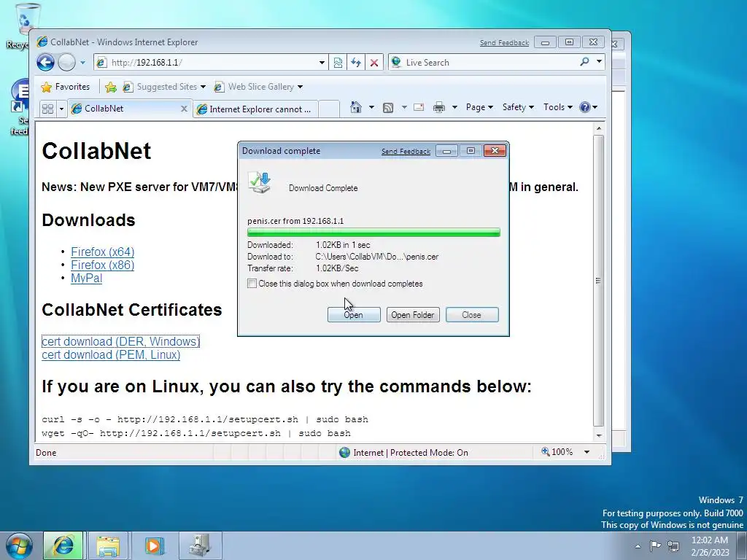Open a new blank tab
Image resolution: width=747 pixels, height=560 pixels.
point(329,109)
